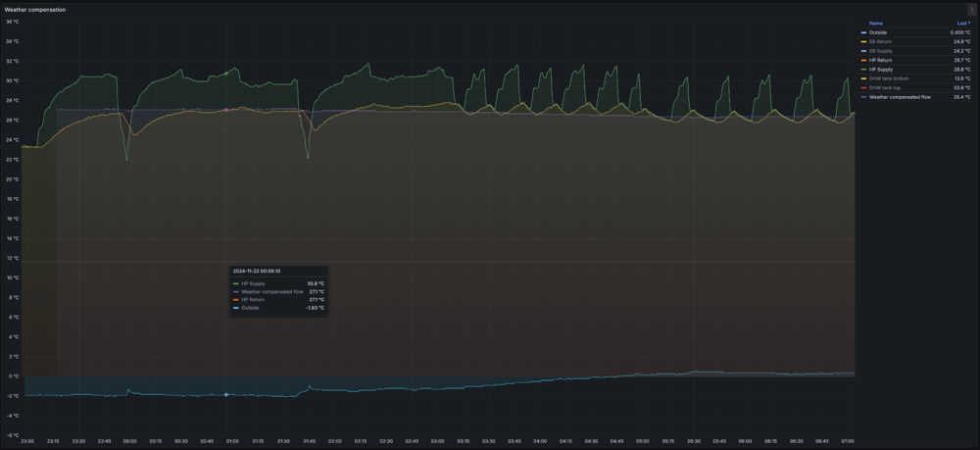This screenshot has height=450, width=980.
Task: Click the HP Supply data point near 01:00
Action: [x=226, y=74]
